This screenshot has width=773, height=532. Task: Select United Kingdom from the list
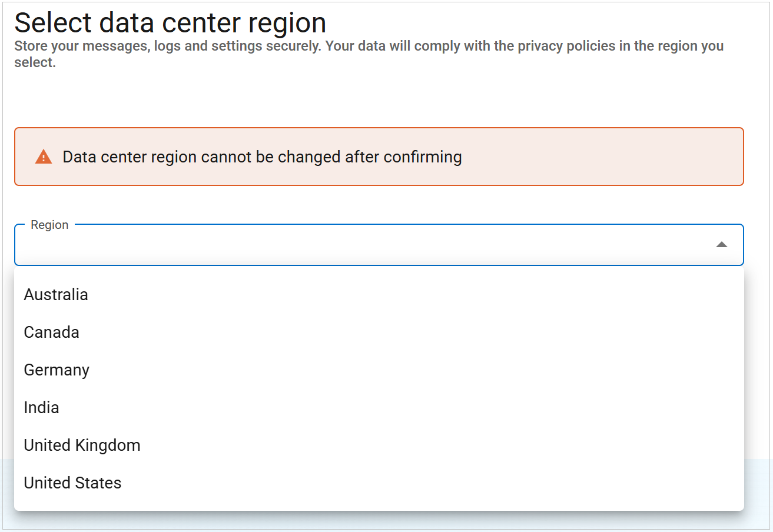82,445
